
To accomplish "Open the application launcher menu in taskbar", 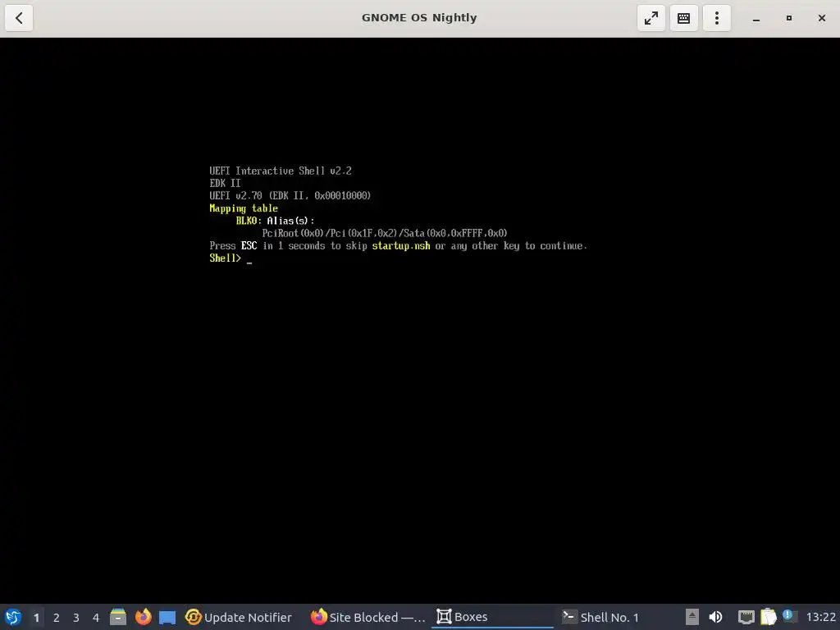I will pyautogui.click(x=13, y=617).
